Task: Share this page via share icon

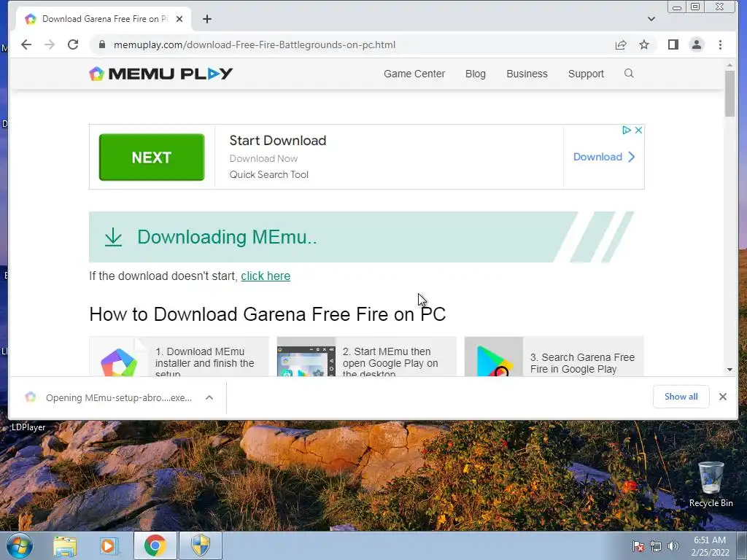Action: (620, 44)
